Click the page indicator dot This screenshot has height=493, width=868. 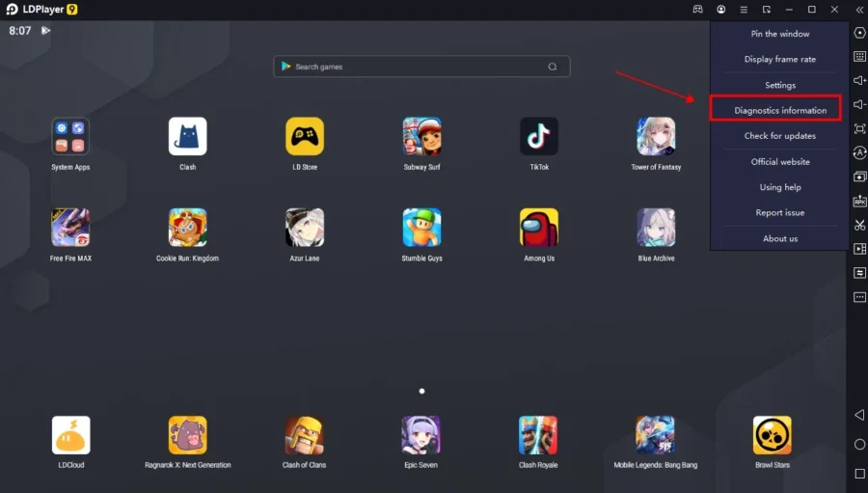(421, 391)
